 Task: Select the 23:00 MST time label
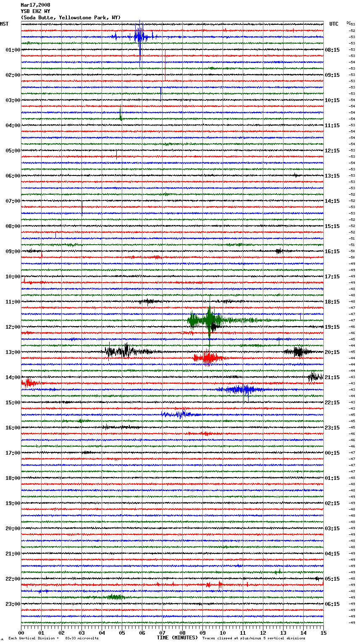(13, 604)
